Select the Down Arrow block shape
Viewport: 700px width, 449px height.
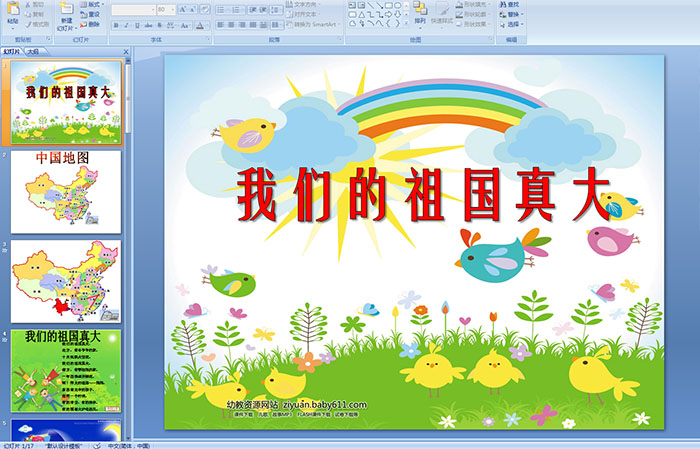click(x=397, y=14)
